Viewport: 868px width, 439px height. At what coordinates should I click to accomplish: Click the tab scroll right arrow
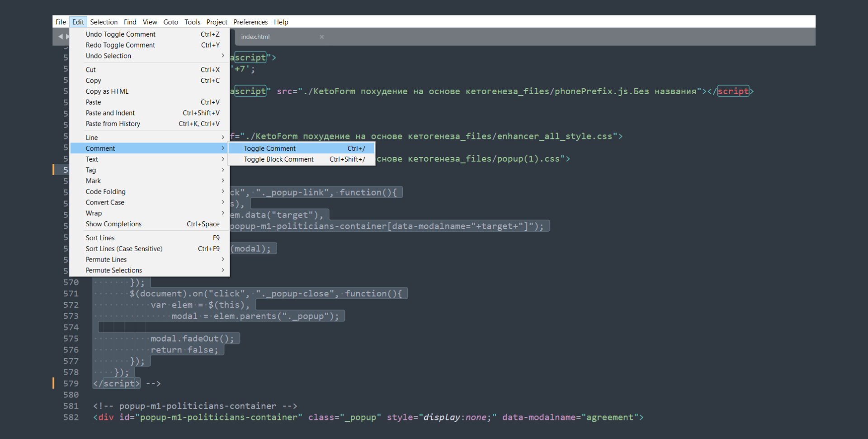click(x=68, y=37)
